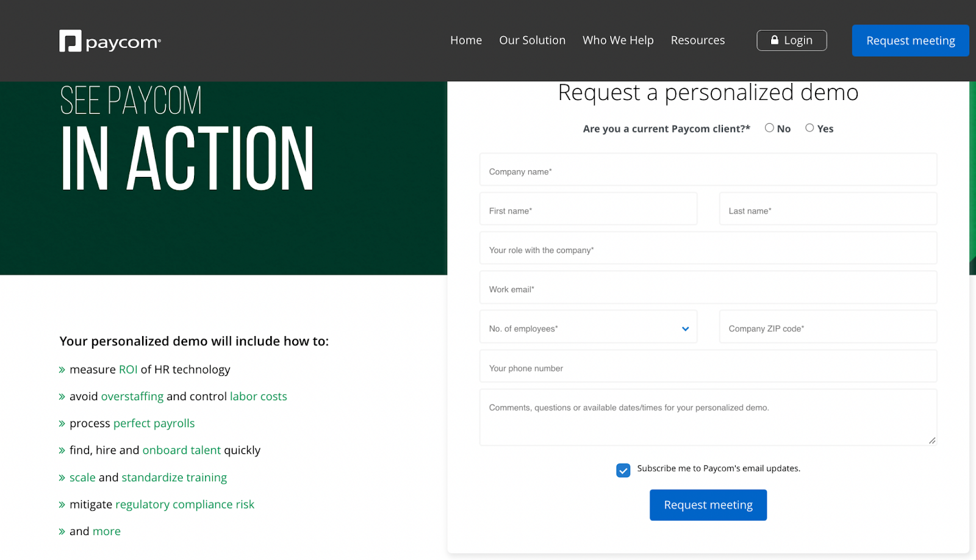Open the Our Solution menu

point(532,40)
